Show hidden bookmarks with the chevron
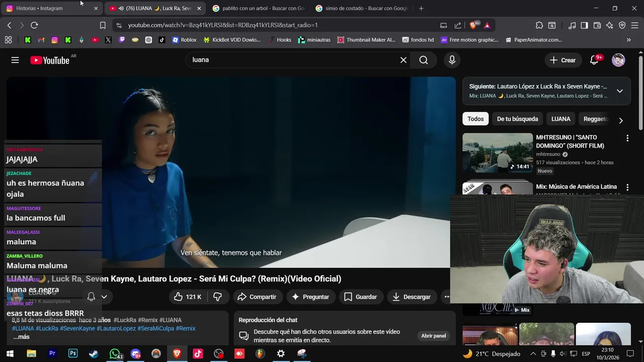Viewport: 644px width, 362px height. (629, 40)
